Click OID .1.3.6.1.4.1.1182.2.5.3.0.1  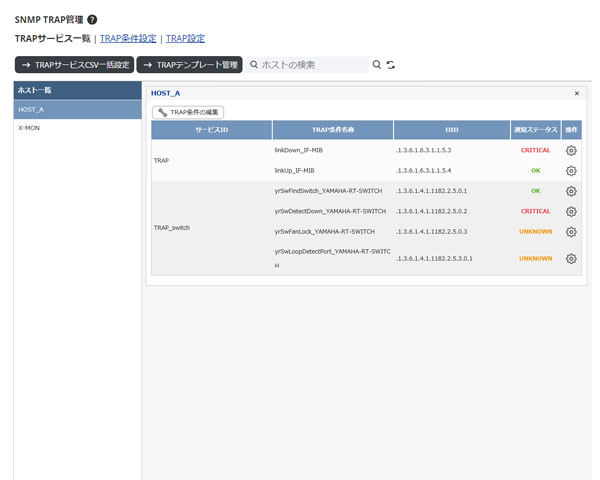(x=434, y=258)
